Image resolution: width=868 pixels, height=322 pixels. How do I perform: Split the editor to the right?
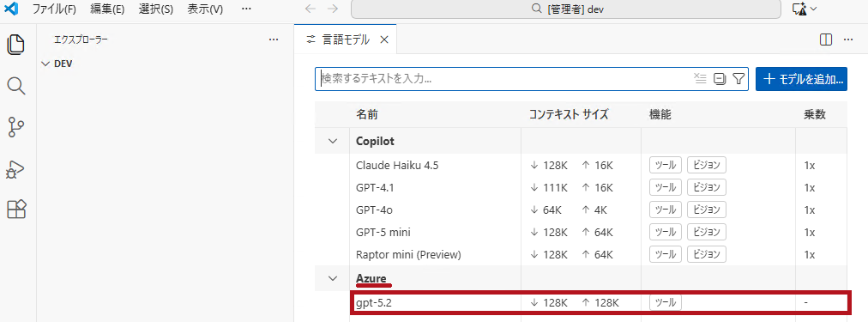(x=826, y=39)
